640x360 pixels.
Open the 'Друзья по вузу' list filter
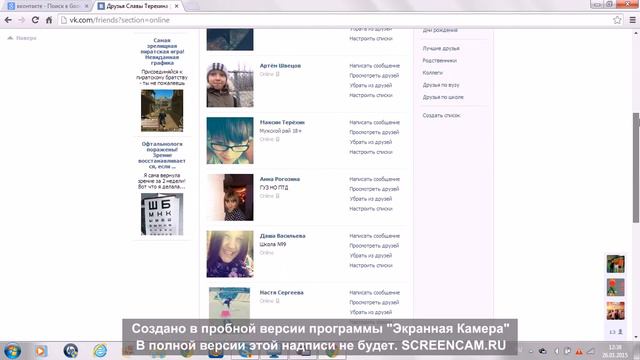click(441, 85)
